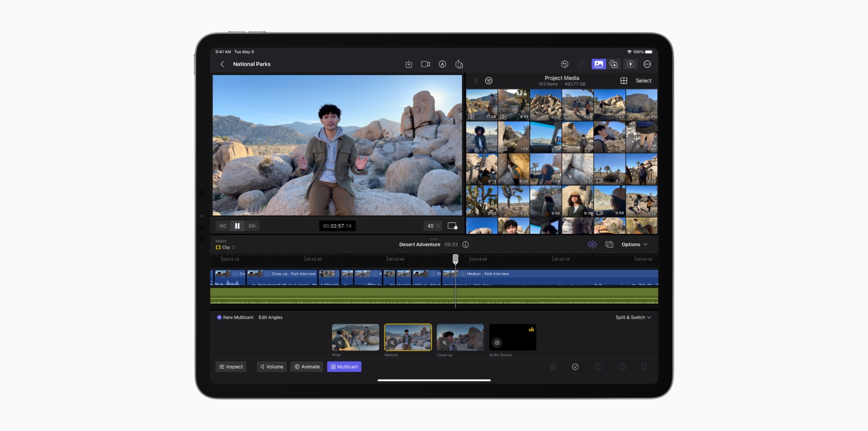The width and height of the screenshot is (868, 431).
Task: Open the Split & Switch dropdown
Action: (x=633, y=318)
